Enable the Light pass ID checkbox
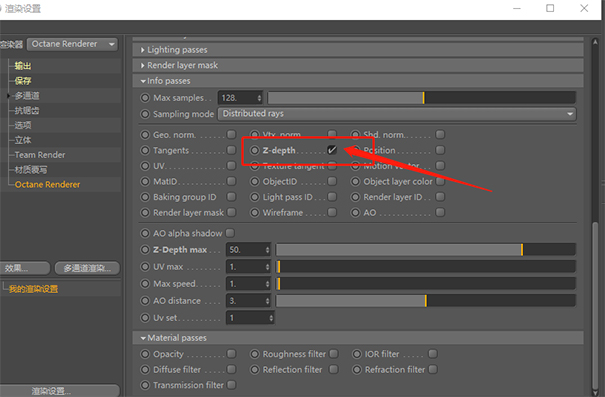605x397 pixels. (x=332, y=197)
